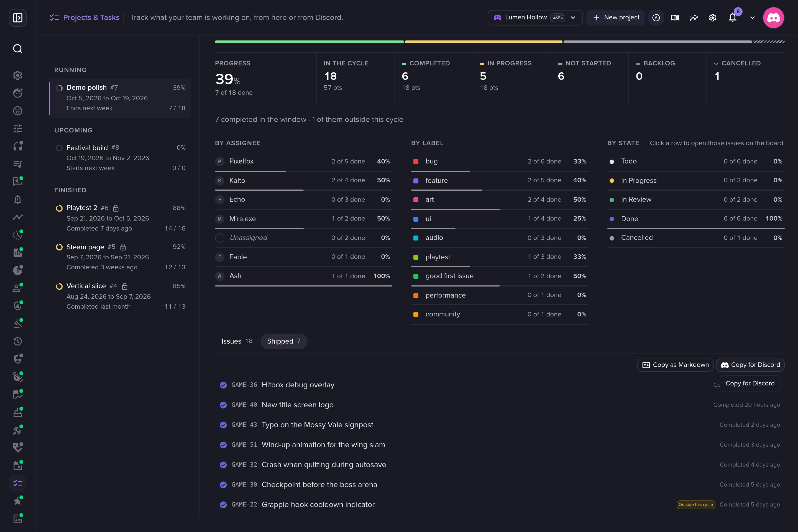Open the rocket icon in the sidebar
The width and height of the screenshot is (798, 532).
(18, 430)
